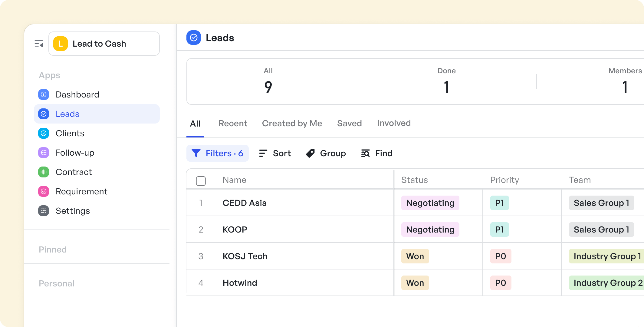Open the Filters · 6 panel
The height and width of the screenshot is (327, 644).
(218, 153)
